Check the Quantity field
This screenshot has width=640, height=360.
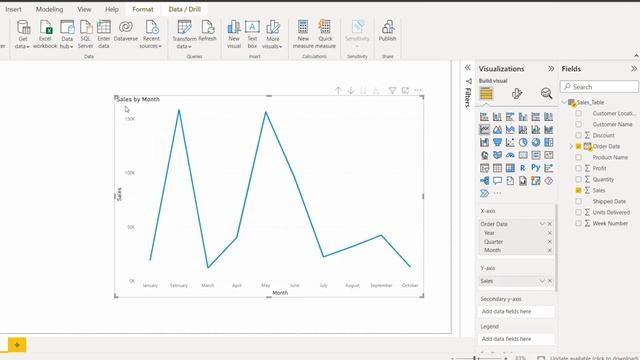(x=578, y=179)
